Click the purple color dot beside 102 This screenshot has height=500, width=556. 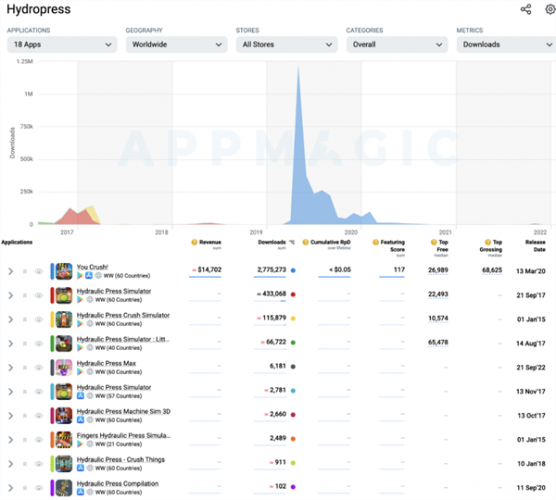click(293, 487)
